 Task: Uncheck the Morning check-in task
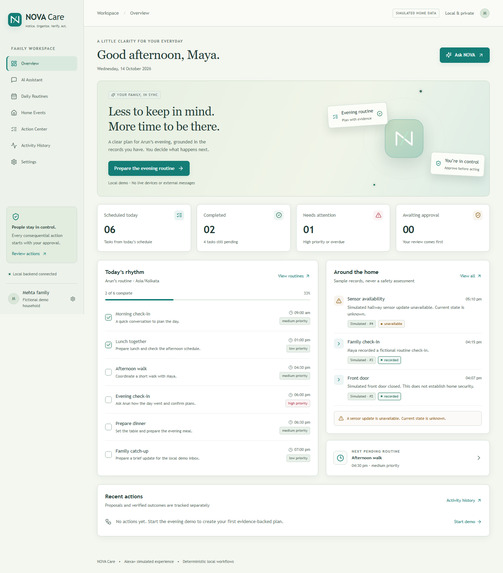[108, 318]
